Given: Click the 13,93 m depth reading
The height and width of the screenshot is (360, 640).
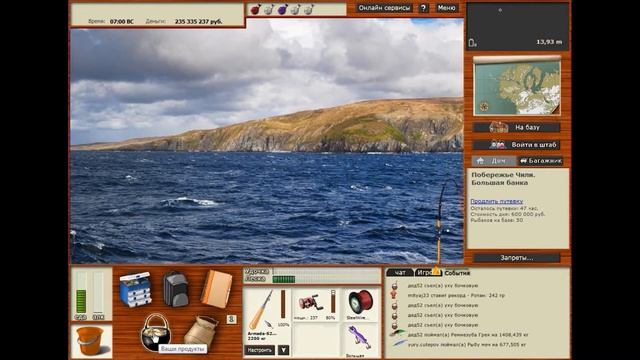Looking at the screenshot, I should pos(549,42).
